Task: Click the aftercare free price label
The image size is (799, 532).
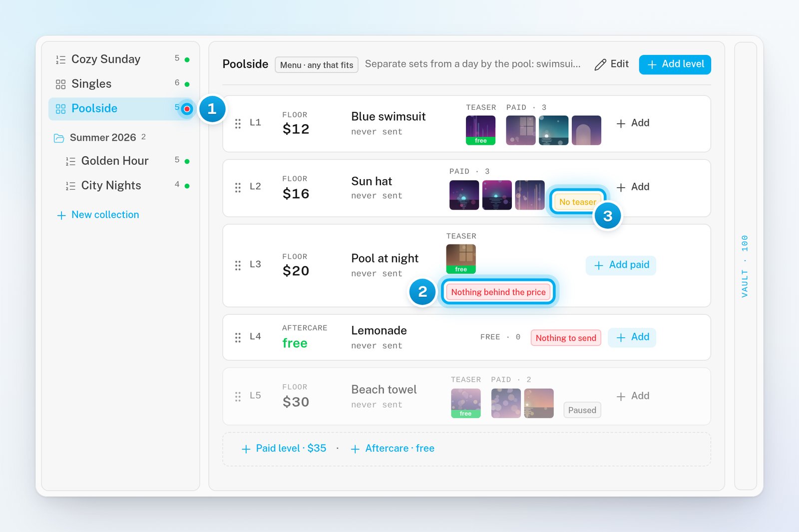Action: click(x=295, y=343)
